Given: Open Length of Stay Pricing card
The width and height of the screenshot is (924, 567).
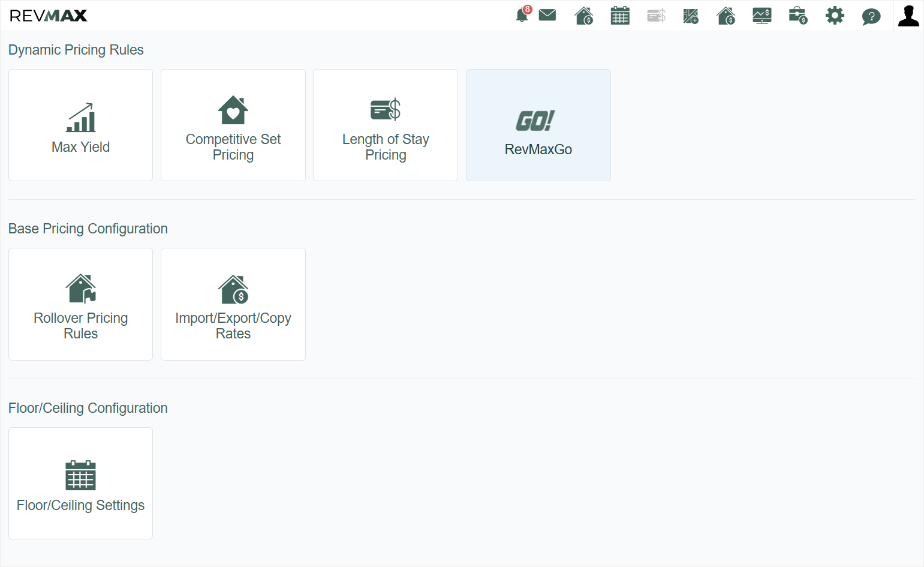Looking at the screenshot, I should (x=386, y=125).
